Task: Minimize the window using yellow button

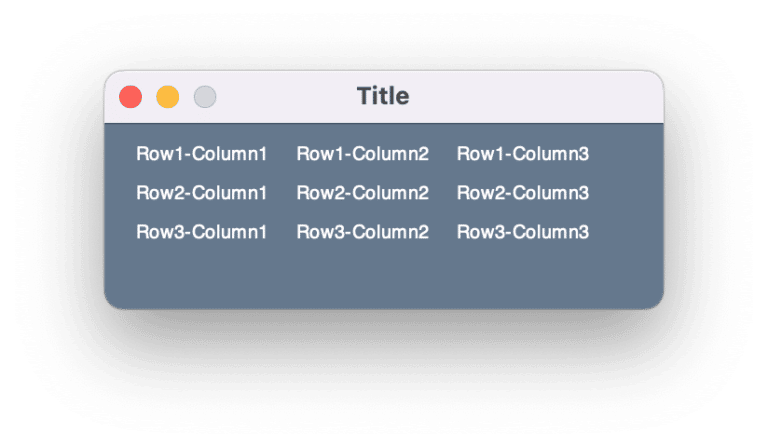Action: (167, 97)
